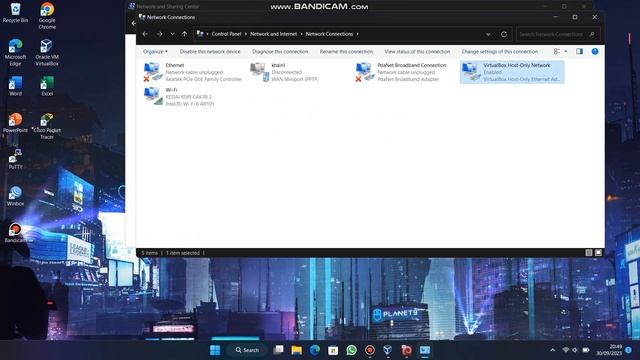Open Google Chrome desktop icon
The image size is (640, 360).
coord(47,16)
